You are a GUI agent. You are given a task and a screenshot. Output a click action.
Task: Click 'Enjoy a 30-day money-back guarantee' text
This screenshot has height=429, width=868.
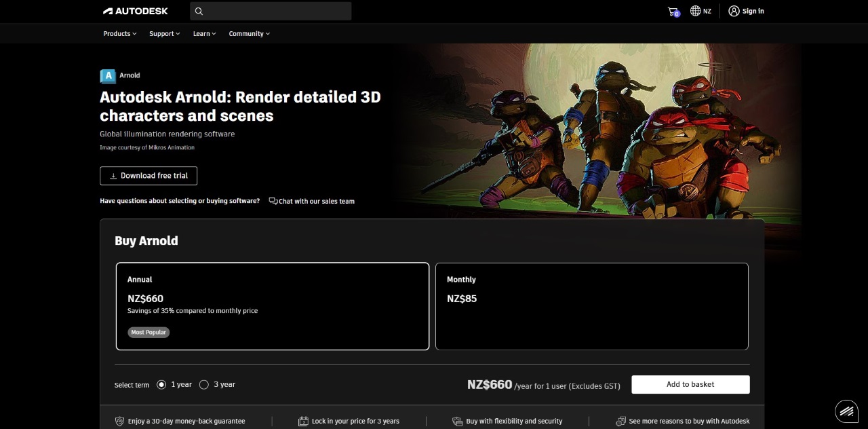(186, 422)
